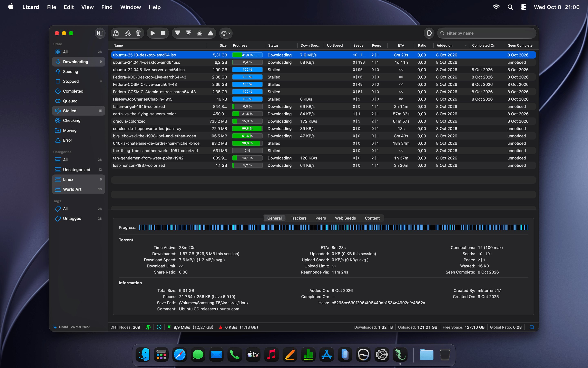Select the Queued state filter

click(x=78, y=101)
